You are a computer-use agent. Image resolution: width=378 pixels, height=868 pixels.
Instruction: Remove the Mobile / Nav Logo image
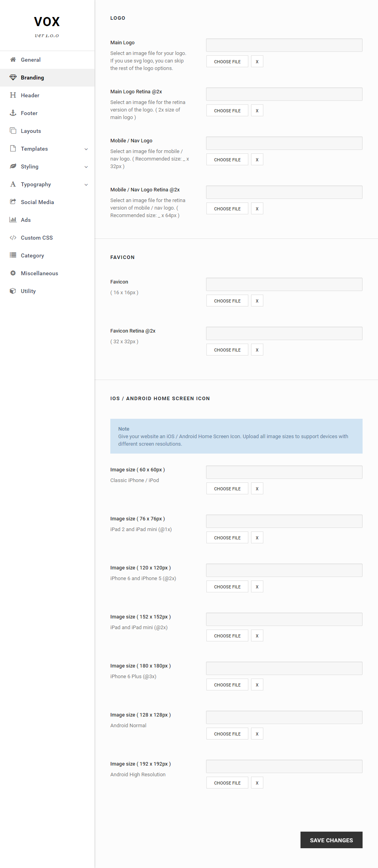click(257, 160)
